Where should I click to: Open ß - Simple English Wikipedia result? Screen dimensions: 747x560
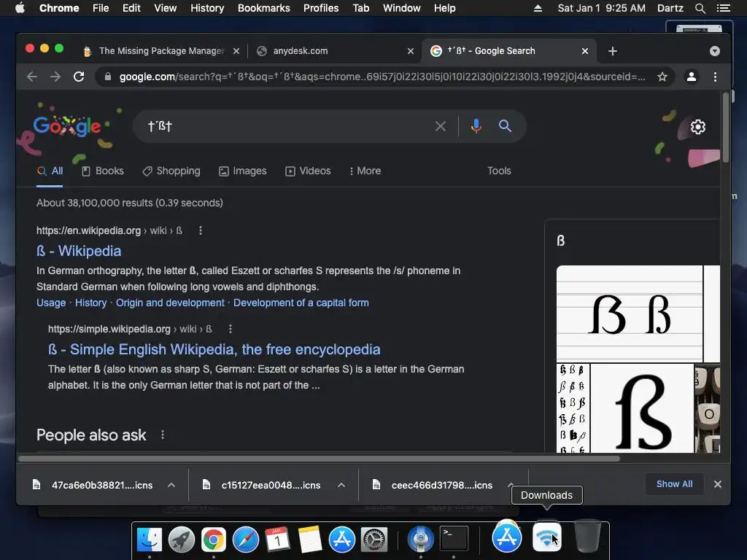click(214, 349)
